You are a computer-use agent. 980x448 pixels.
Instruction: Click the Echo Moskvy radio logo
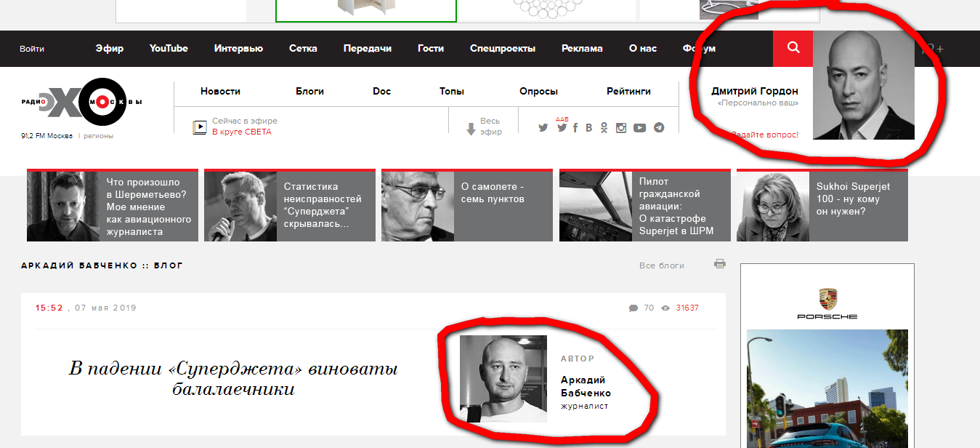pyautogui.click(x=81, y=103)
